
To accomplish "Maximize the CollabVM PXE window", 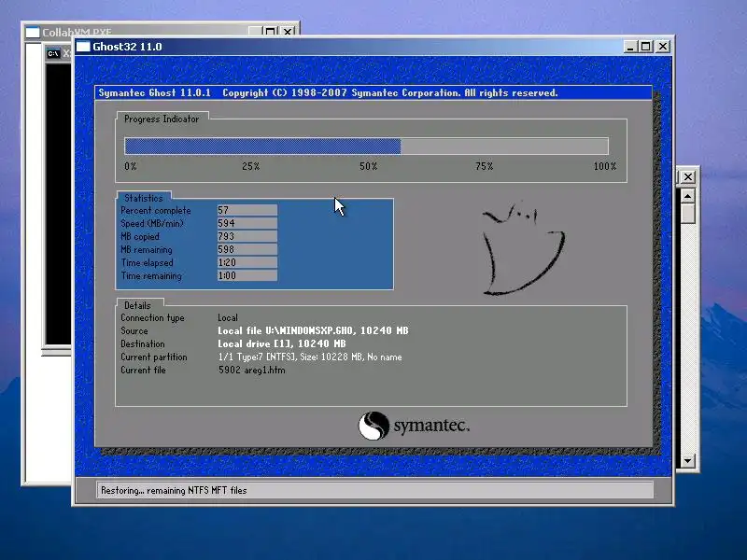I will [270, 32].
